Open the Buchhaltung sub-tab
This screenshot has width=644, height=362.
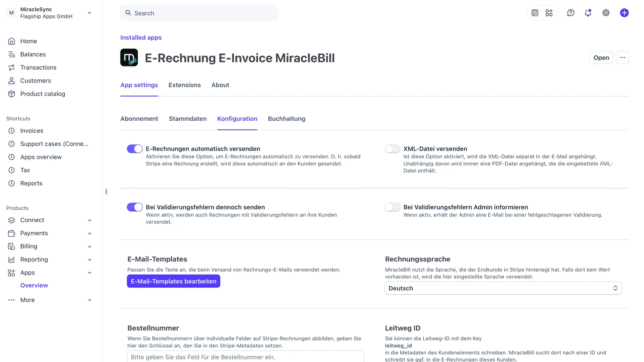click(x=287, y=119)
